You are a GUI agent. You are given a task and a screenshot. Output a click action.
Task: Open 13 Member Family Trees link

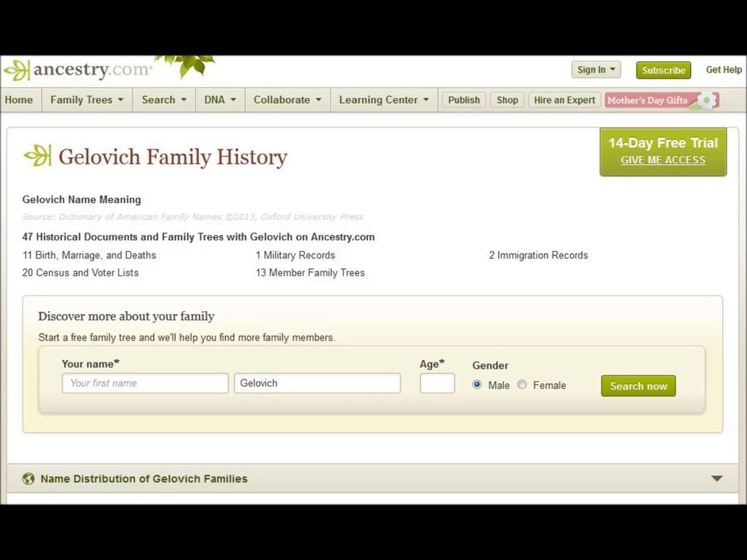(310, 273)
